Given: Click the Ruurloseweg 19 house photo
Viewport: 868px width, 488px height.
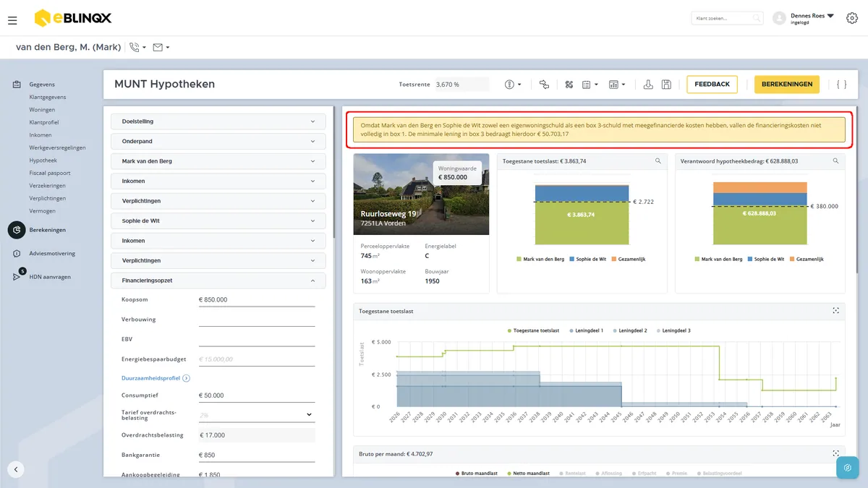Looking at the screenshot, I should pos(421,194).
